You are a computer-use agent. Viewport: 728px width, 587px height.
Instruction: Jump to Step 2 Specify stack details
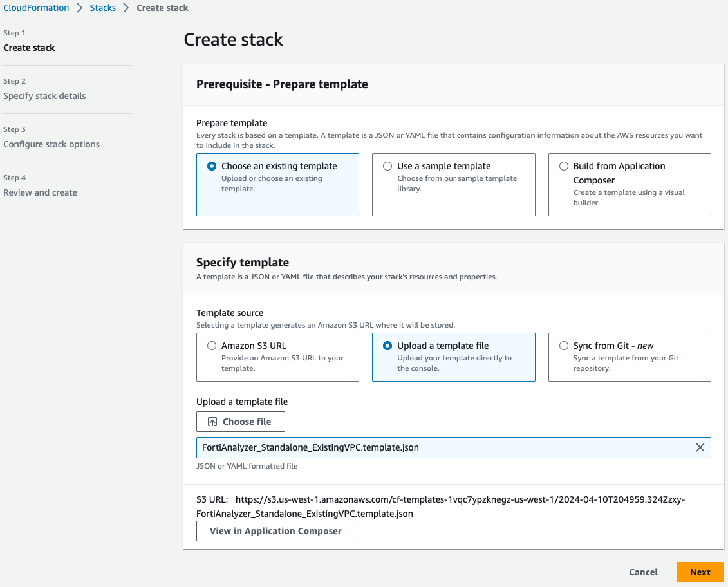[44, 96]
